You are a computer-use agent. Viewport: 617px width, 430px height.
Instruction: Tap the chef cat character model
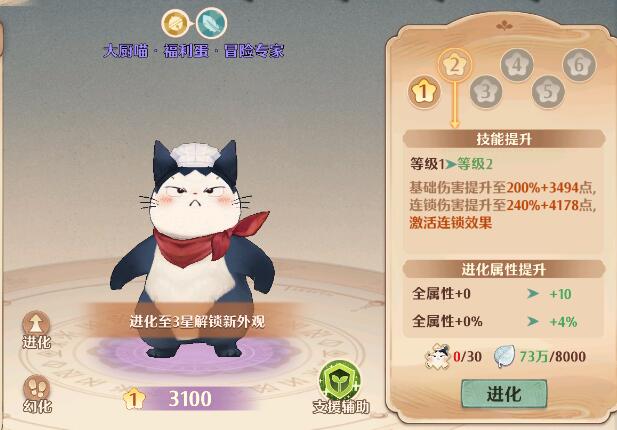pos(193,248)
